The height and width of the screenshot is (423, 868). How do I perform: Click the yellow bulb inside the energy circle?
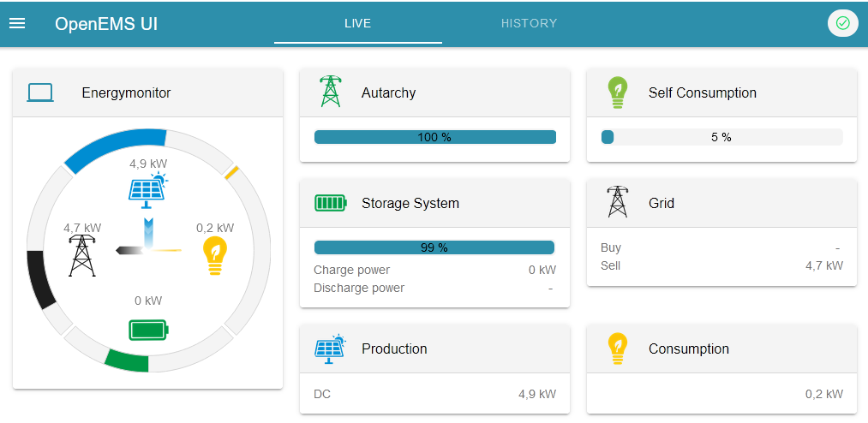[215, 256]
